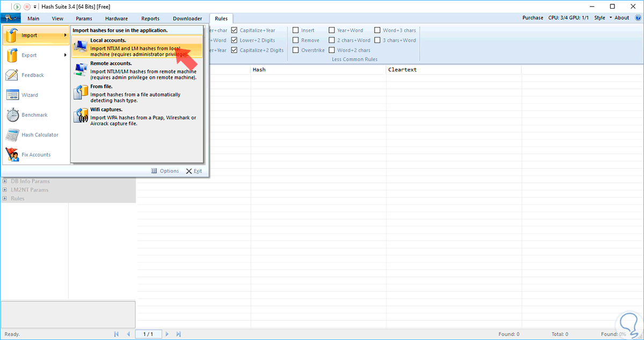Open the Reports ribbon tab
Screen dimensions: 644x340
point(150,18)
